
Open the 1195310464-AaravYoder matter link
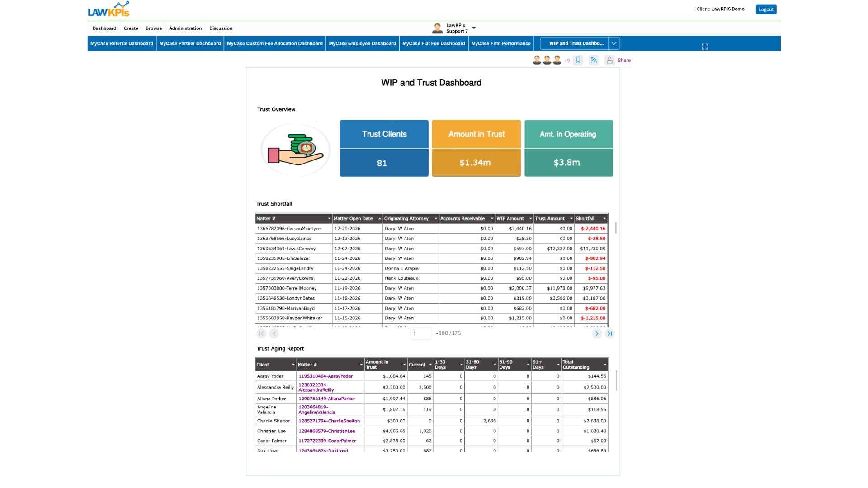pyautogui.click(x=325, y=376)
